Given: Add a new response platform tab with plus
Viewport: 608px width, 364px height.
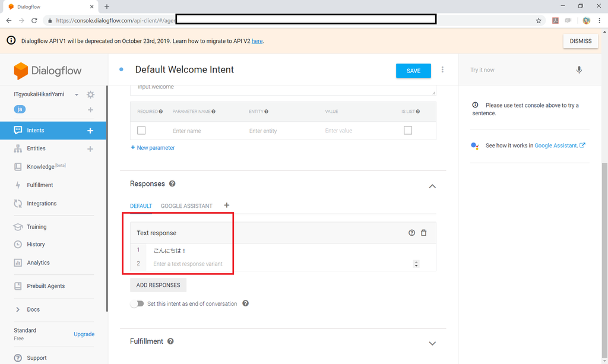Looking at the screenshot, I should (x=227, y=205).
